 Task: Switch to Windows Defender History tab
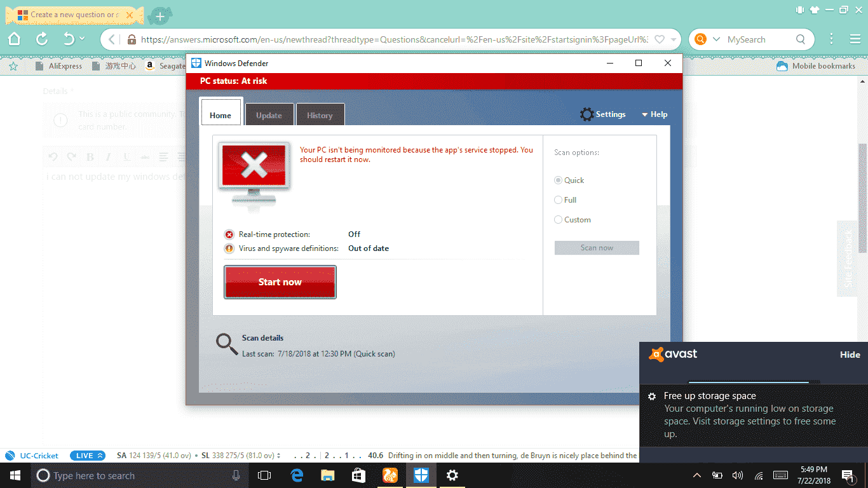pos(320,115)
